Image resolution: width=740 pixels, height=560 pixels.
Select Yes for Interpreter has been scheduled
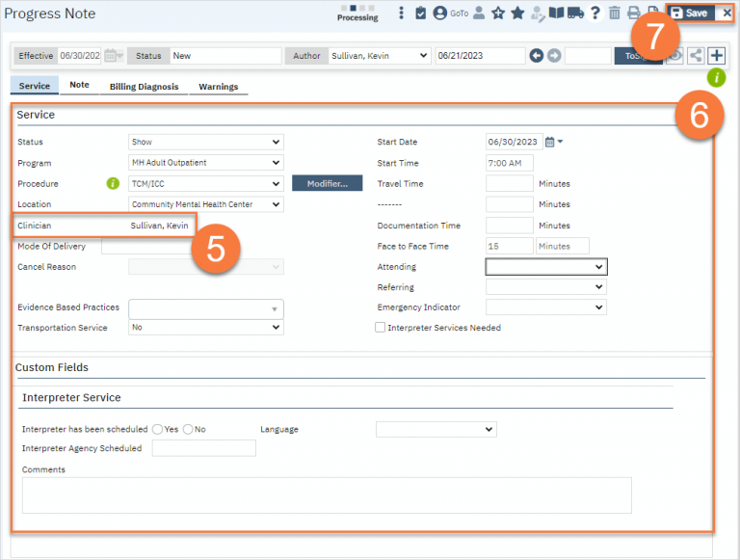pos(157,429)
